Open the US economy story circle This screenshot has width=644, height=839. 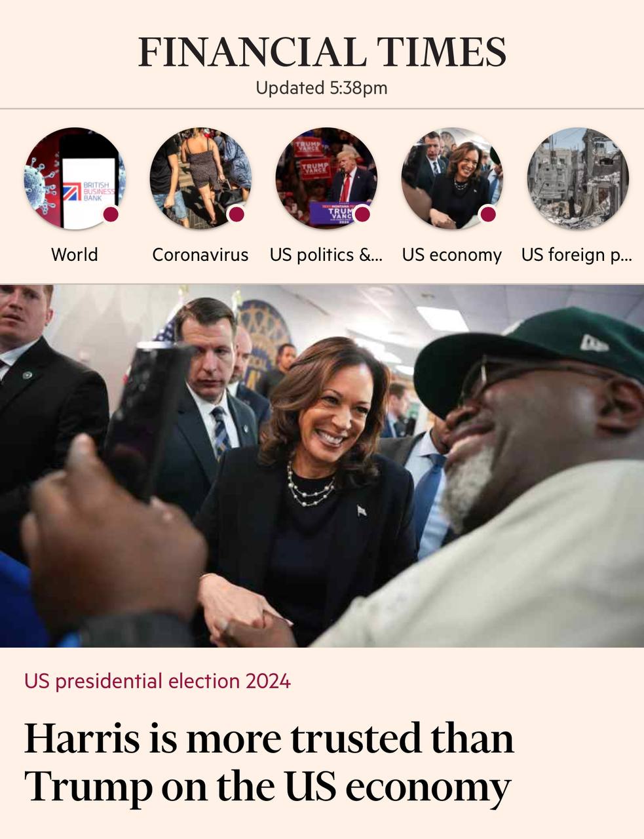pos(452,178)
